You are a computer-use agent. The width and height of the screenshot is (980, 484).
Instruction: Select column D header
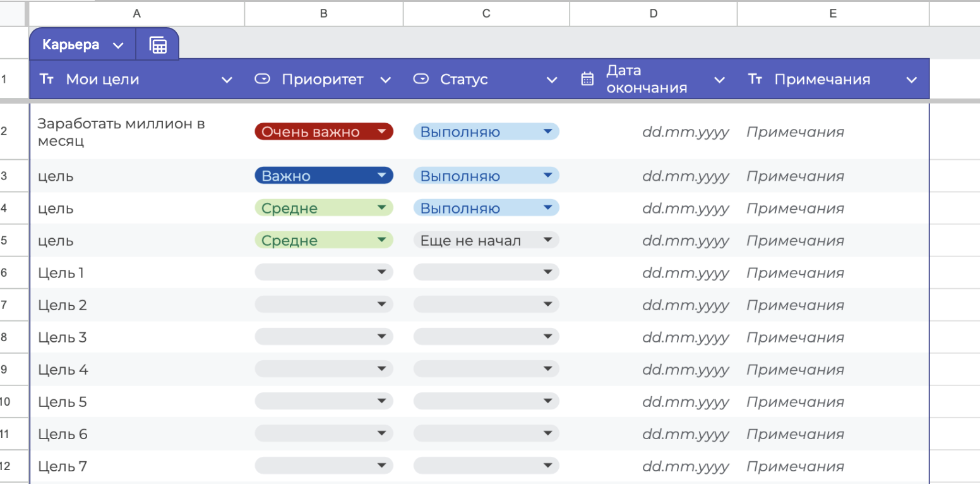pyautogui.click(x=654, y=13)
